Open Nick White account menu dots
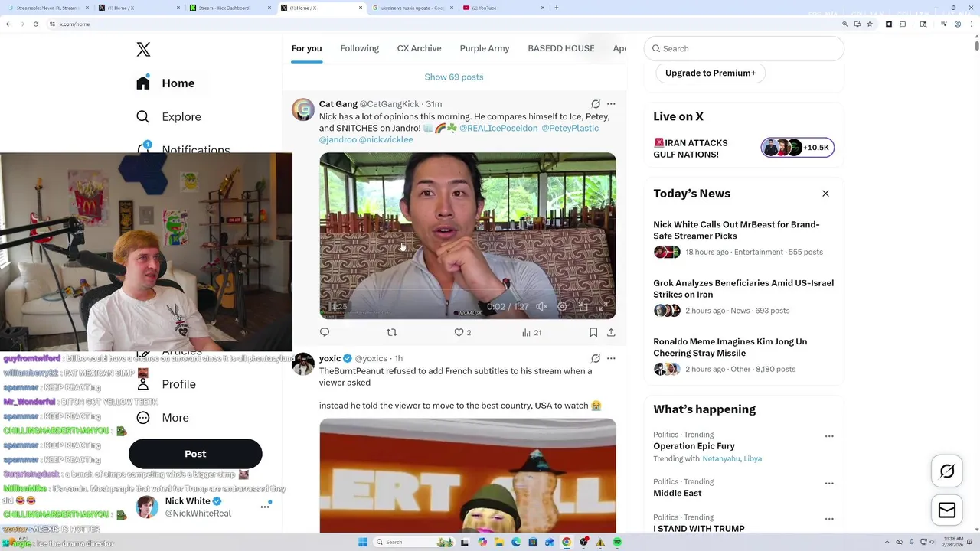This screenshot has width=980, height=551. tap(265, 507)
